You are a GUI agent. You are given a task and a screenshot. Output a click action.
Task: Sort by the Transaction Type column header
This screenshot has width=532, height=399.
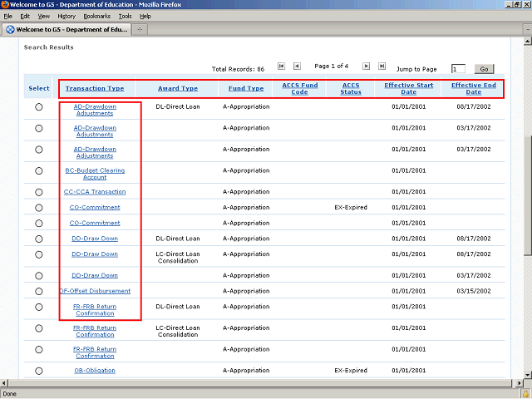95,88
